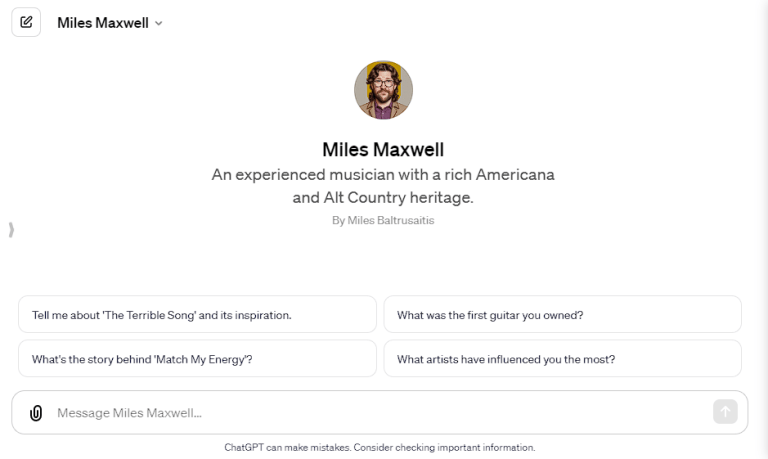Attach a file using the paperclip icon

point(36,412)
